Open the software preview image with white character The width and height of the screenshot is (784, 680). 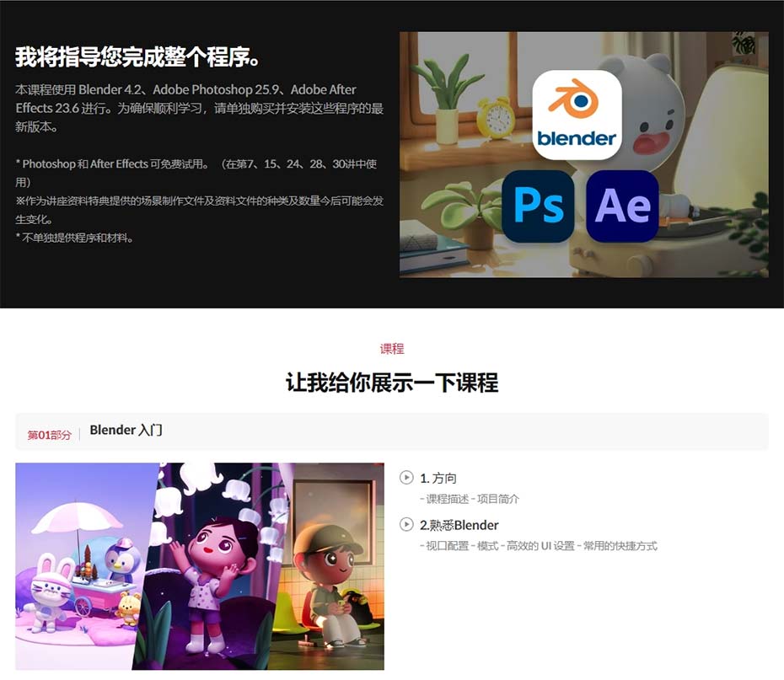coord(583,154)
